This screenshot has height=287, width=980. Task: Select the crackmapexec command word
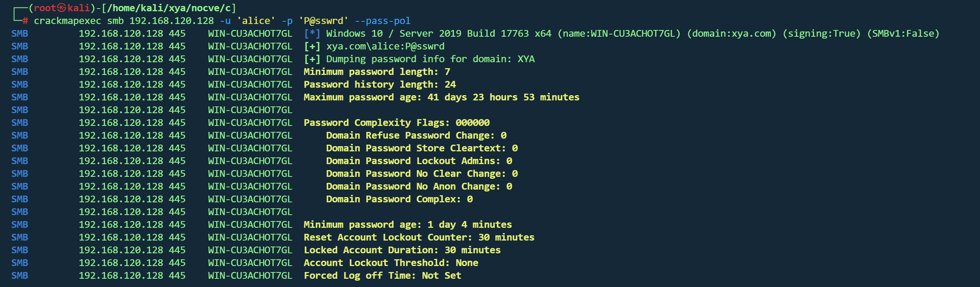click(x=67, y=21)
